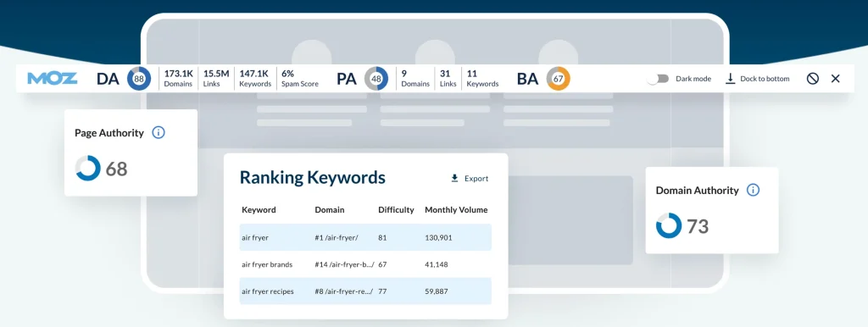Click the PA '9 Domains' metric

(x=415, y=79)
